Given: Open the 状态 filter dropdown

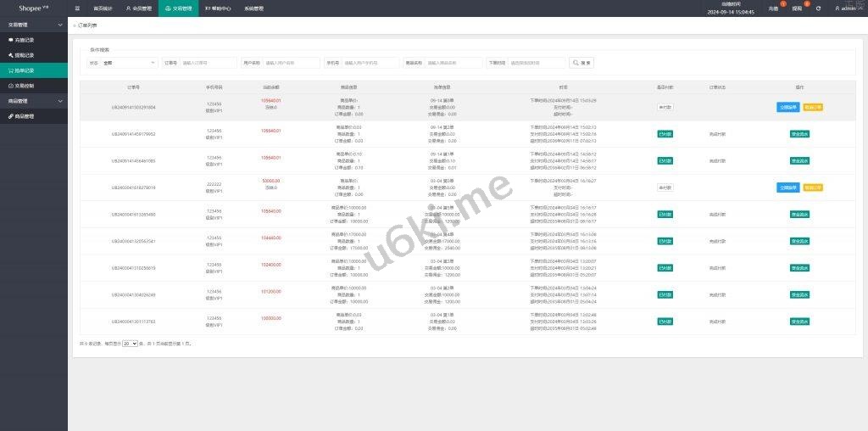Looking at the screenshot, I should 129,63.
